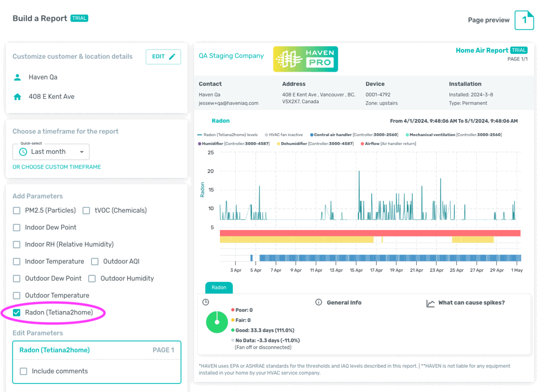The height and width of the screenshot is (392, 543).
Task: Click the Poor: 0 entry
Action: (244, 311)
